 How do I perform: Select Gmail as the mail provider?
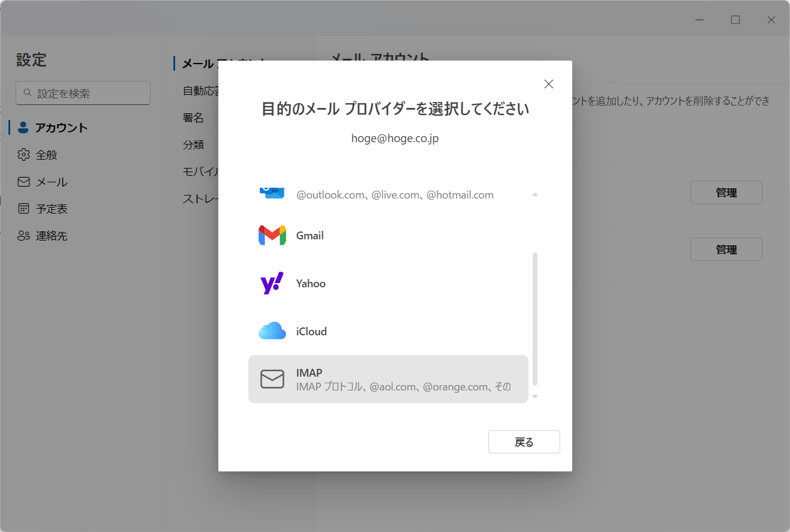(388, 235)
